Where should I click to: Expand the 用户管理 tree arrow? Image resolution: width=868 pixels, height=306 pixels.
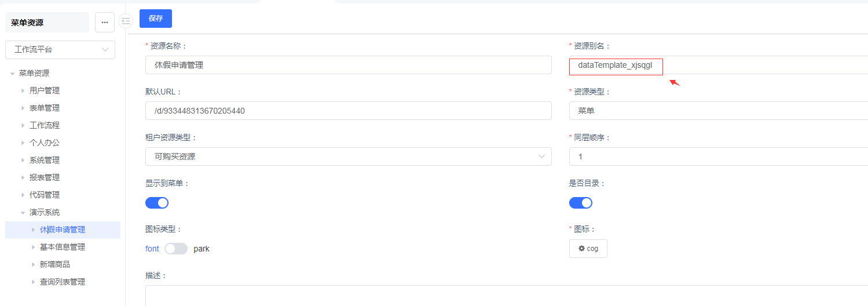[23, 91]
